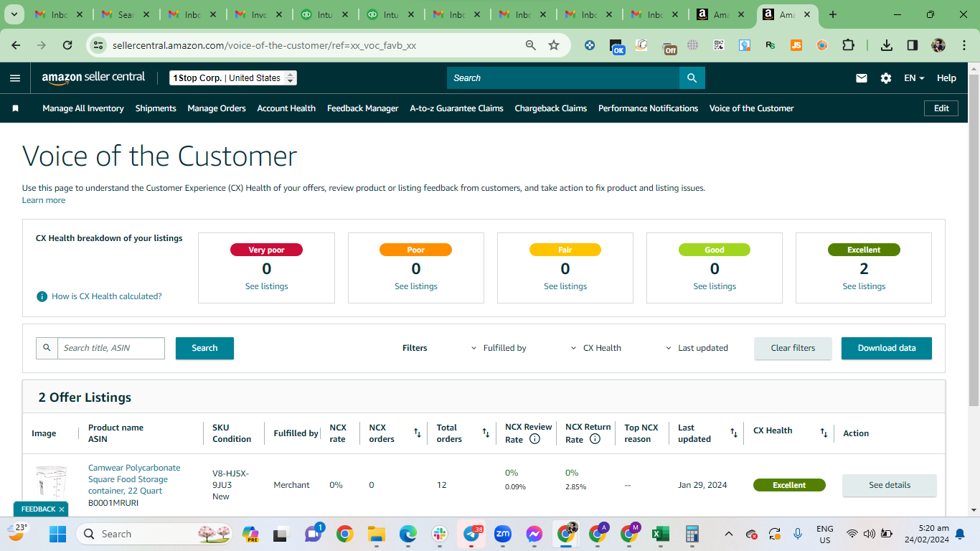Image resolution: width=980 pixels, height=551 pixels.
Task: Click the Edit button in the nav bar
Action: point(941,108)
